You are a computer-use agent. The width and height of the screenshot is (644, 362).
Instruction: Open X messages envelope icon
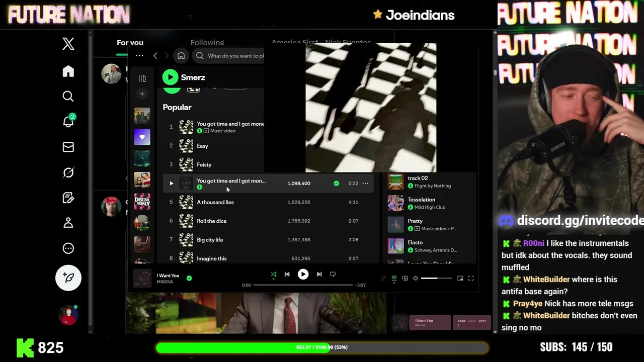[x=68, y=147]
